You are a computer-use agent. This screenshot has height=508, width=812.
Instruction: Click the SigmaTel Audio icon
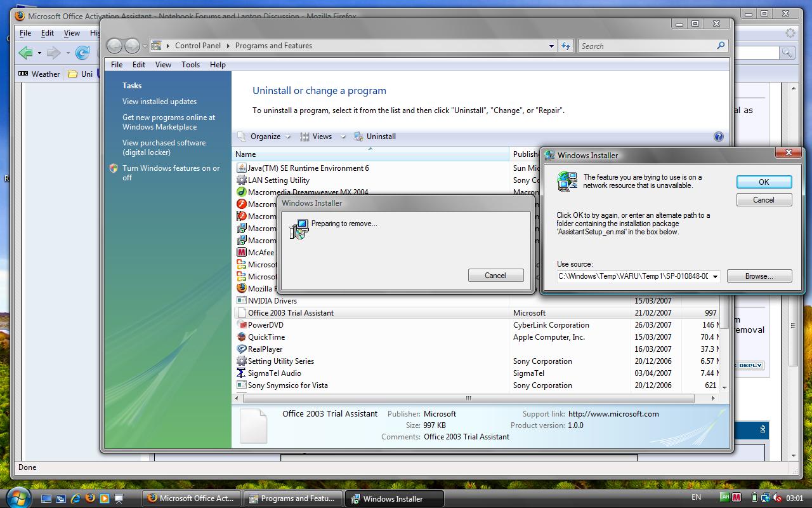tap(241, 373)
